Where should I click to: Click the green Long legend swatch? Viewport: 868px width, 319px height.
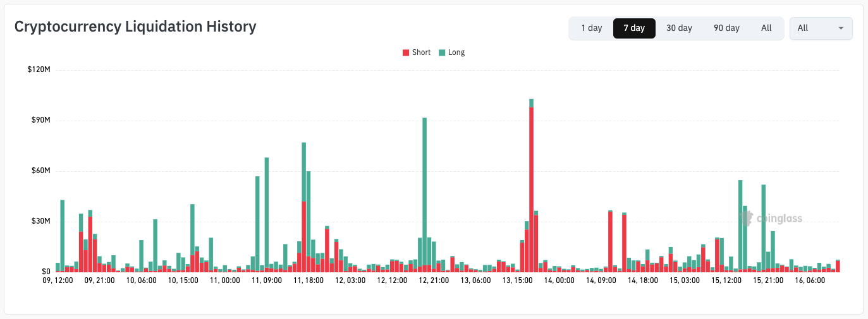[442, 52]
